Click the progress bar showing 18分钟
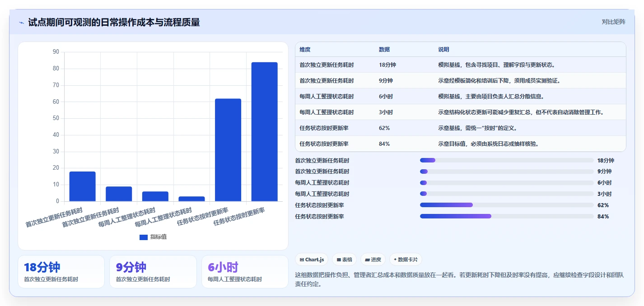Image resolution: width=644 pixels, height=306 pixels. [x=507, y=160]
